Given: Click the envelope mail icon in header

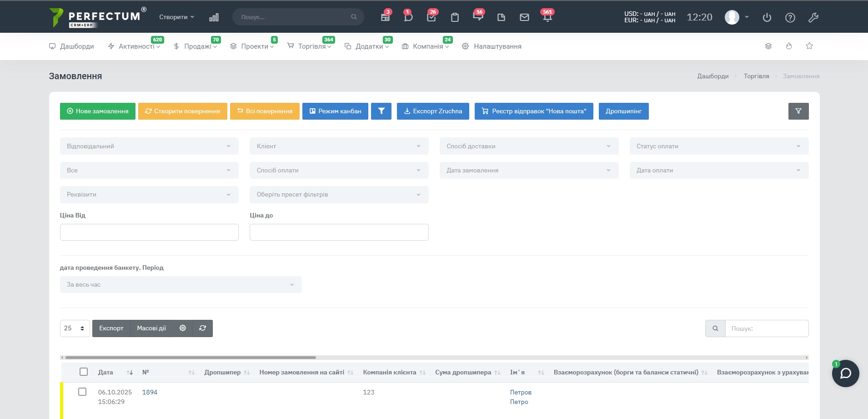Looking at the screenshot, I should tap(524, 17).
